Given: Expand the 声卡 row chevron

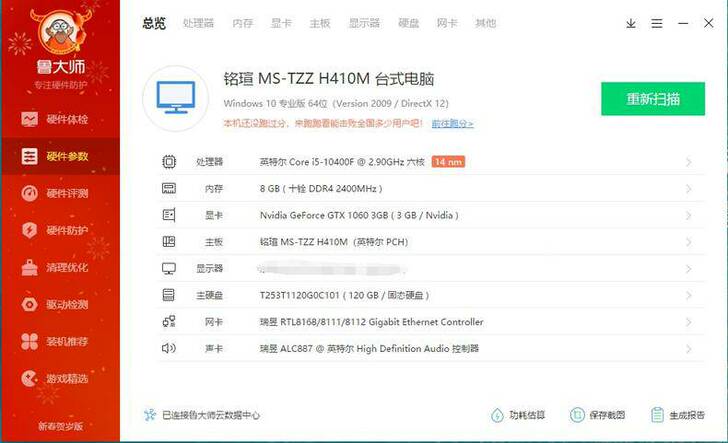Looking at the screenshot, I should point(689,349).
